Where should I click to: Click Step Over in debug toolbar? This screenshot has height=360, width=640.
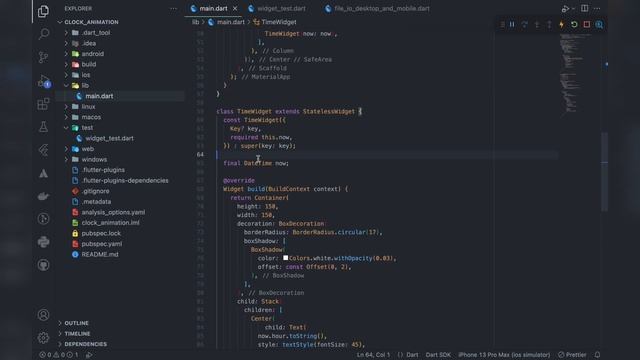tap(524, 24)
